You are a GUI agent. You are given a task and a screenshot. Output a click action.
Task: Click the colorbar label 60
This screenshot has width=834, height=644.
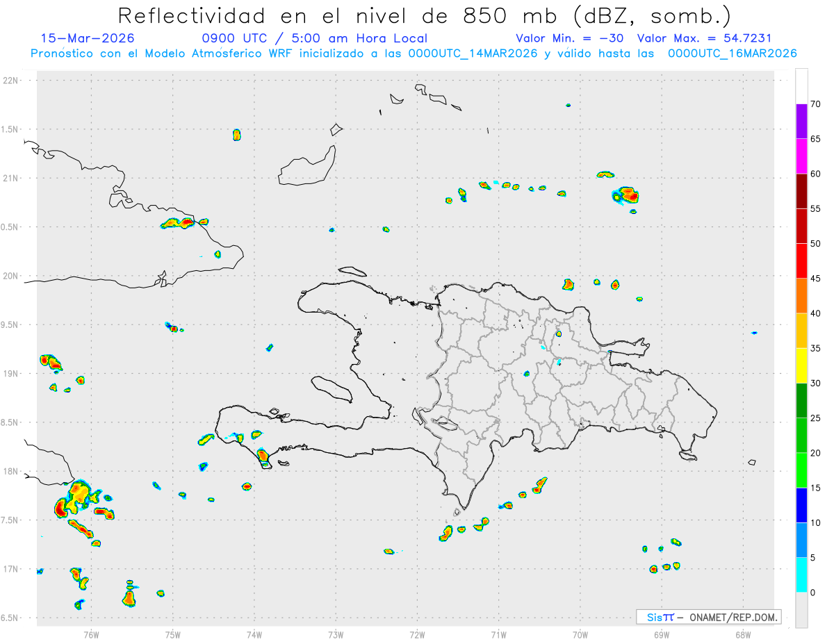point(816,174)
